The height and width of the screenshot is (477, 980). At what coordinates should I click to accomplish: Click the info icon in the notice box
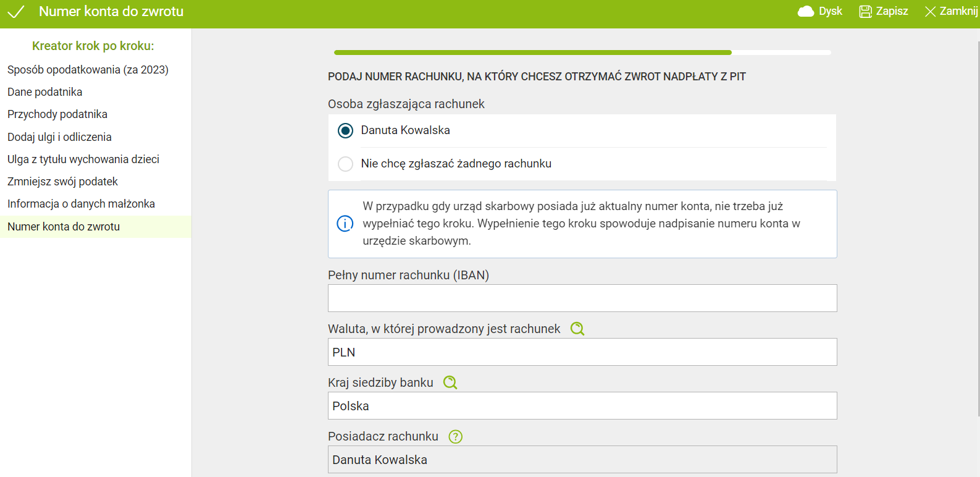345,224
